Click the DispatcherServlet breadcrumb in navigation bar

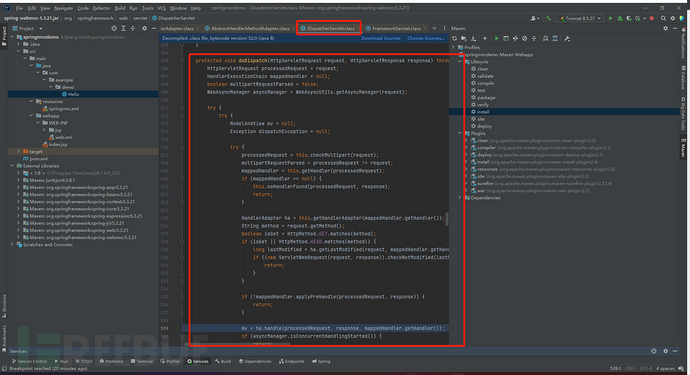coord(173,18)
